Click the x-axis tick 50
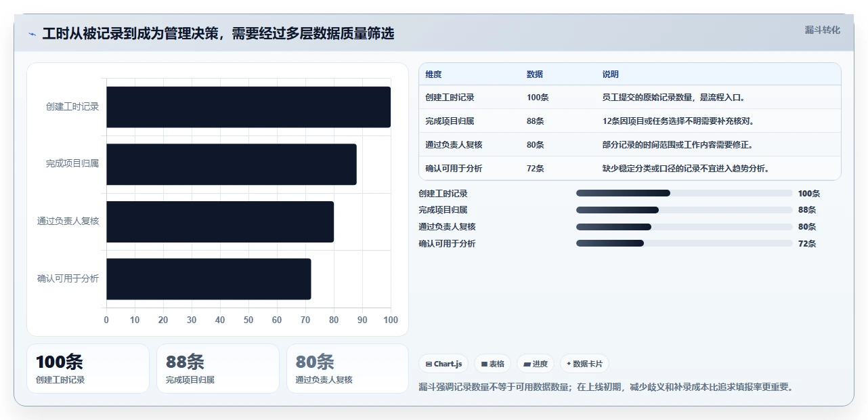This screenshot has height=420, width=868. tap(248, 320)
